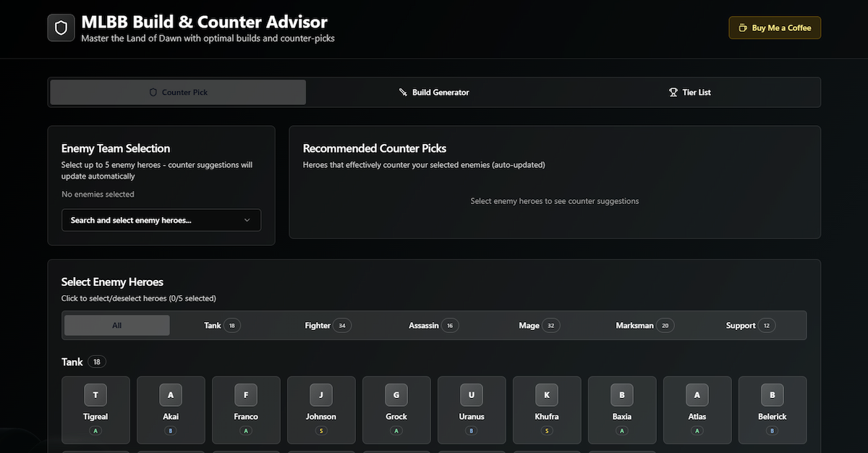Switch to the Build Generator tab
Viewport: 868px width, 453px height.
coord(434,93)
